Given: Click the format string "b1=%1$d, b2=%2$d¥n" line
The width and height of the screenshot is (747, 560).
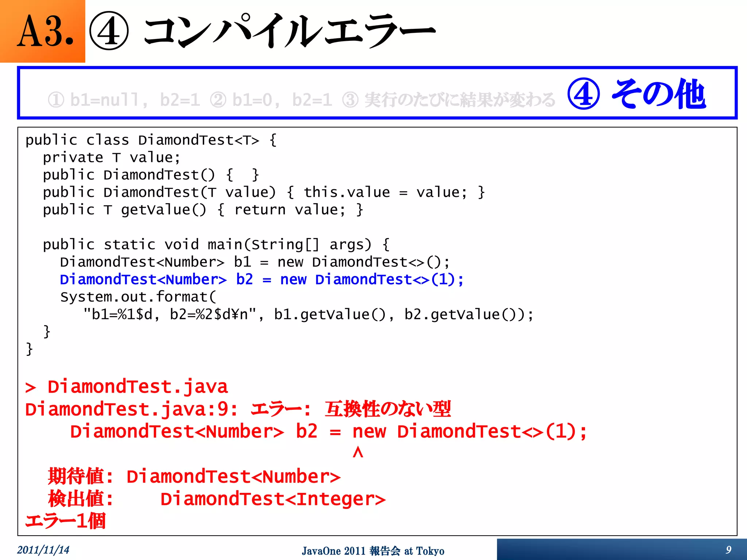Looking at the screenshot, I should (309, 315).
